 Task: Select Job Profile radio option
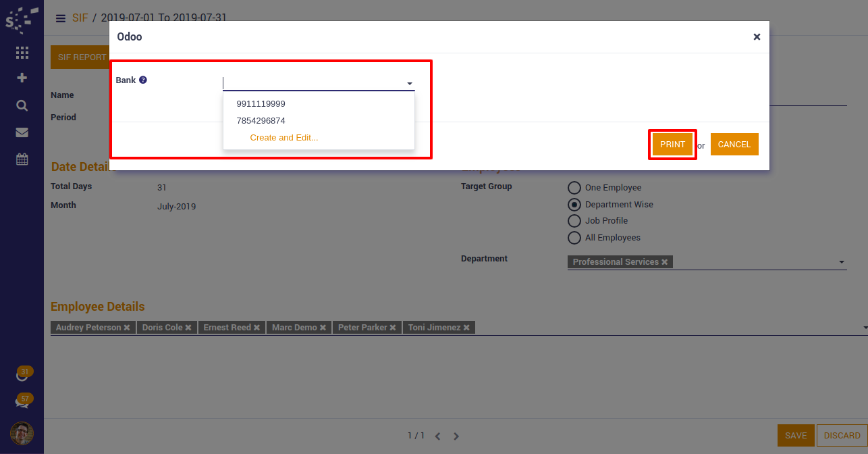point(574,221)
